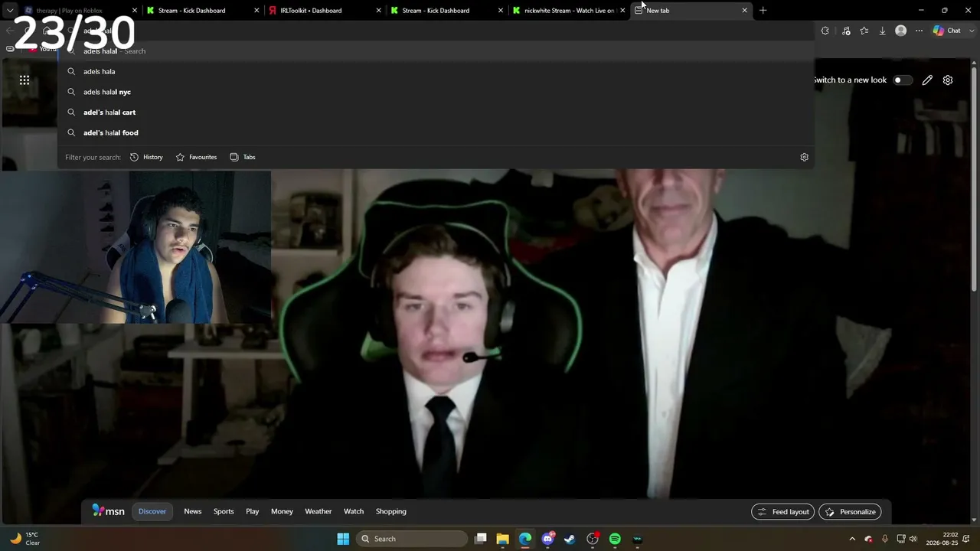The image size is (980, 551).
Task: Open the three-dot browser settings menu
Action: [x=919, y=31]
